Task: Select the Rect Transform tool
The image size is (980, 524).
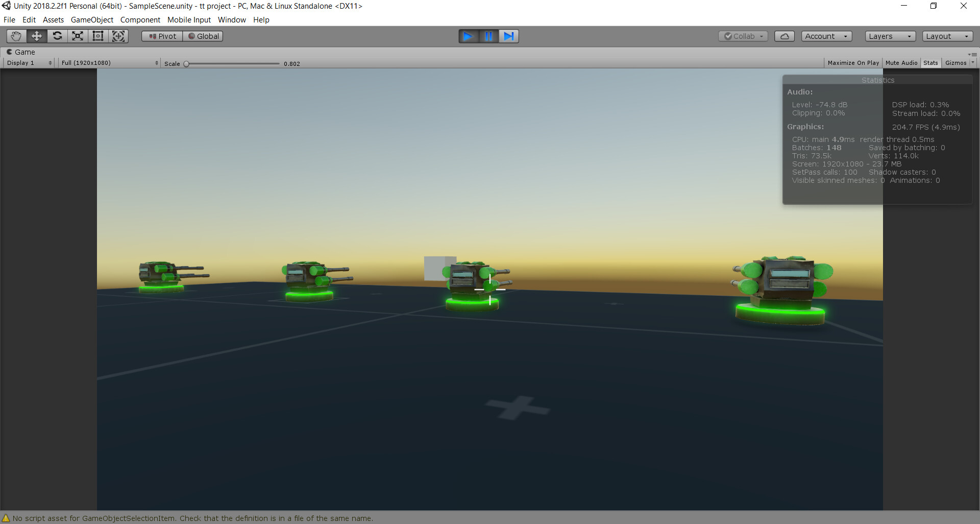Action: click(x=97, y=36)
